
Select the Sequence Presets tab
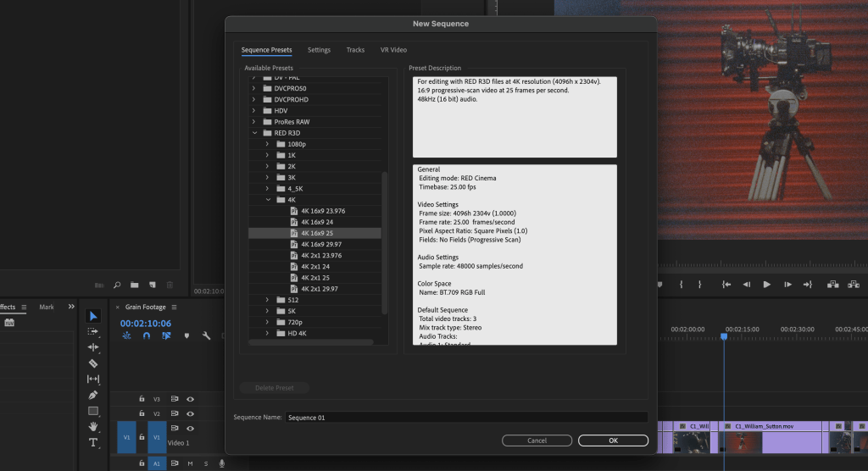pos(266,50)
